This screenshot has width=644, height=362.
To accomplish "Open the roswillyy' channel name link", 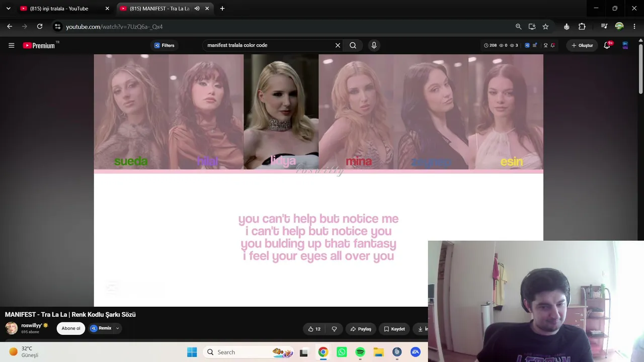I will tap(31, 326).
